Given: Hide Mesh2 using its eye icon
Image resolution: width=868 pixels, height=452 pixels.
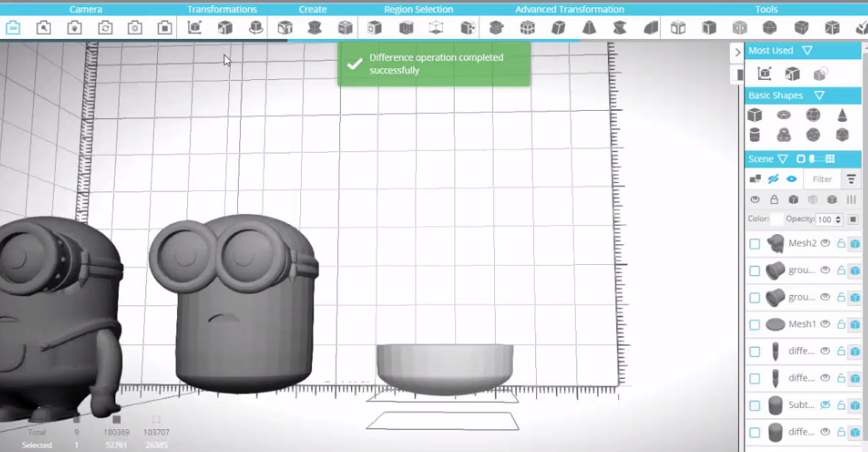Looking at the screenshot, I should 825,244.
